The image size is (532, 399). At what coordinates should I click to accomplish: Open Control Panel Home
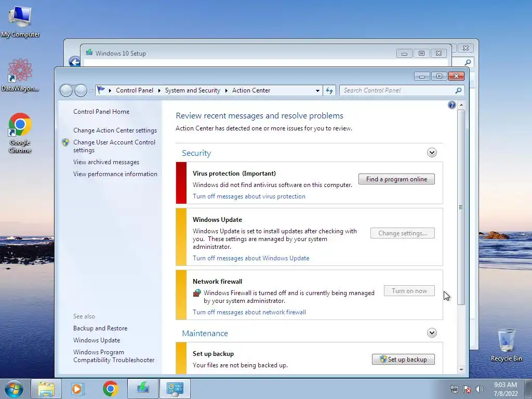[101, 112]
